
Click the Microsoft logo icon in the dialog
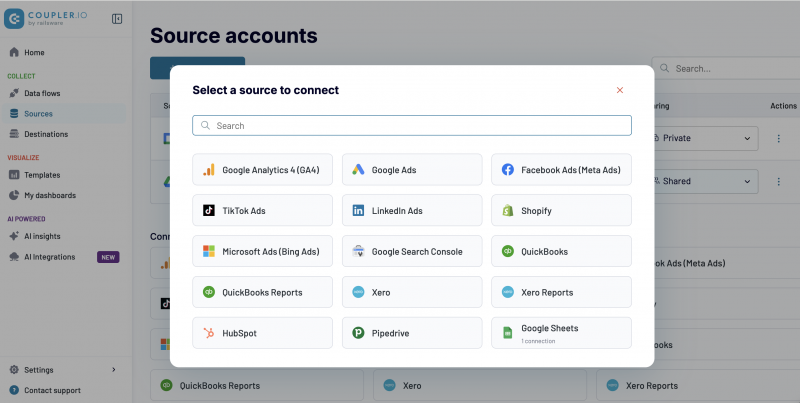tap(209, 251)
